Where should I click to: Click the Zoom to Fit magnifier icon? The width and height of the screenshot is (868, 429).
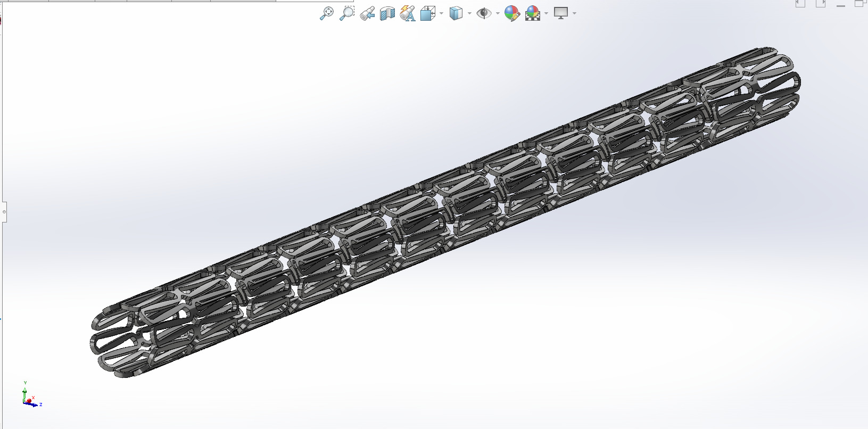[327, 13]
